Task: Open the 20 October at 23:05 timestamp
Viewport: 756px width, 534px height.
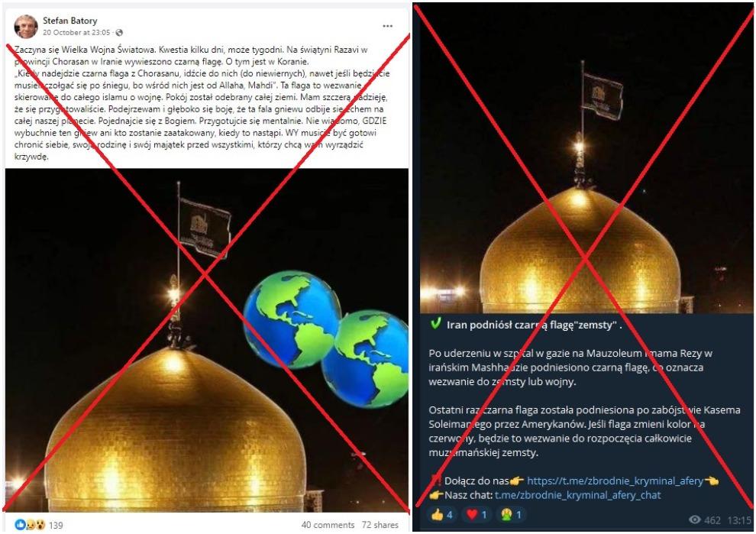Action: pos(76,33)
